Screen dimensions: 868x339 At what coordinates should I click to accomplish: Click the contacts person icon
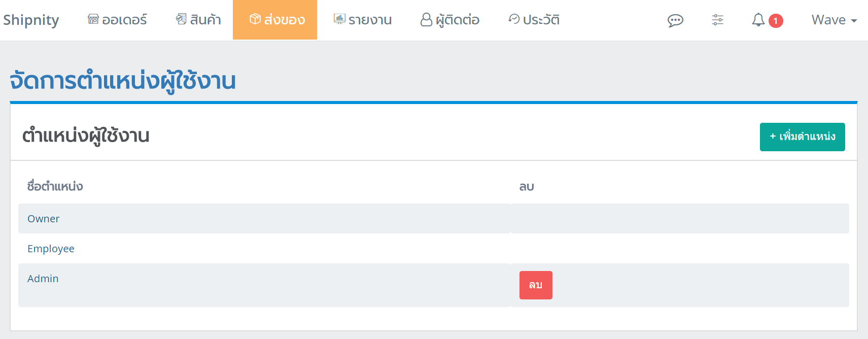click(426, 19)
